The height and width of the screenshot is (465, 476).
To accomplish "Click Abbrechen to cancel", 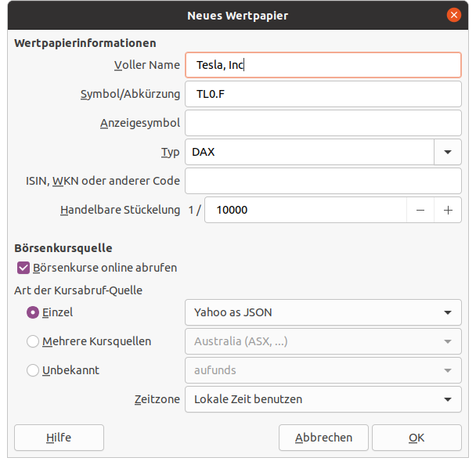I will 323,438.
